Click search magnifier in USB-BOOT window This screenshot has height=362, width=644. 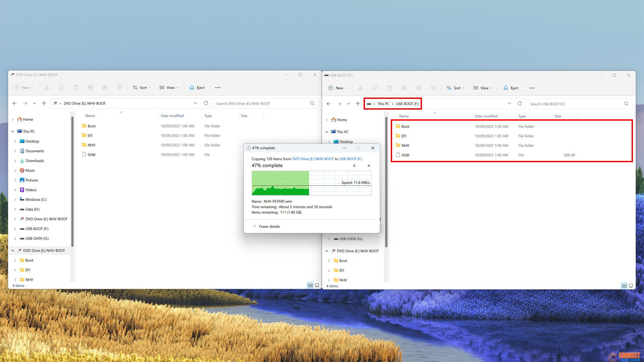pos(626,104)
